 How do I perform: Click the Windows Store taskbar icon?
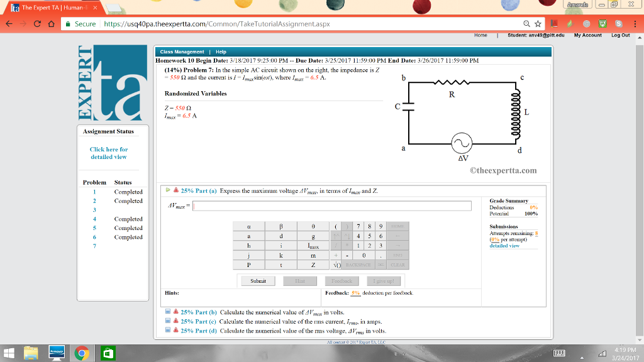(x=107, y=353)
